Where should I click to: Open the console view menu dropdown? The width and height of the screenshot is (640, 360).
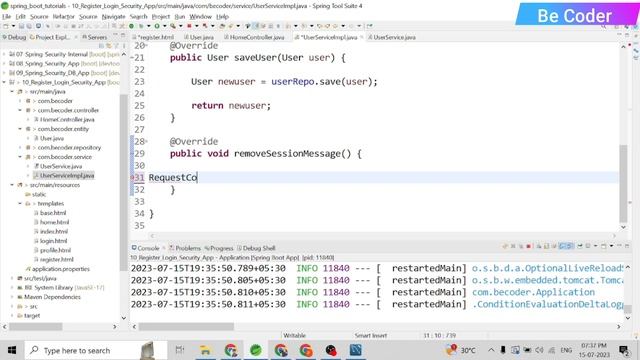pos(611,246)
